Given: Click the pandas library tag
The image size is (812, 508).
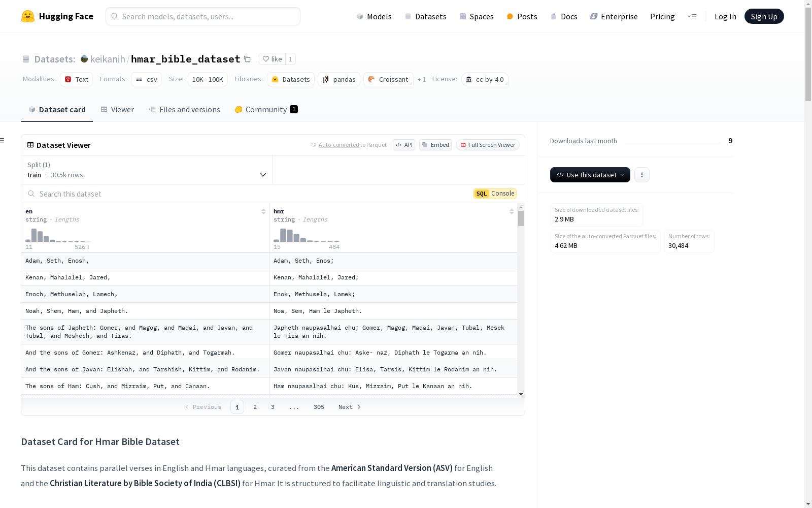Looking at the screenshot, I should click(x=339, y=79).
